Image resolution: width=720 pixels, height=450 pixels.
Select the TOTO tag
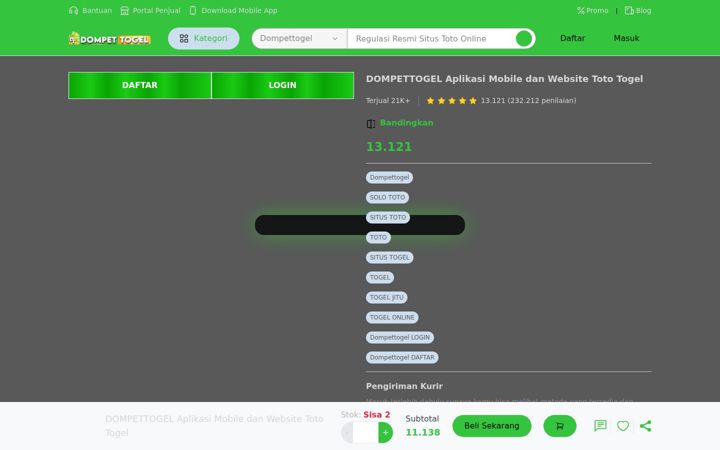[x=378, y=237]
